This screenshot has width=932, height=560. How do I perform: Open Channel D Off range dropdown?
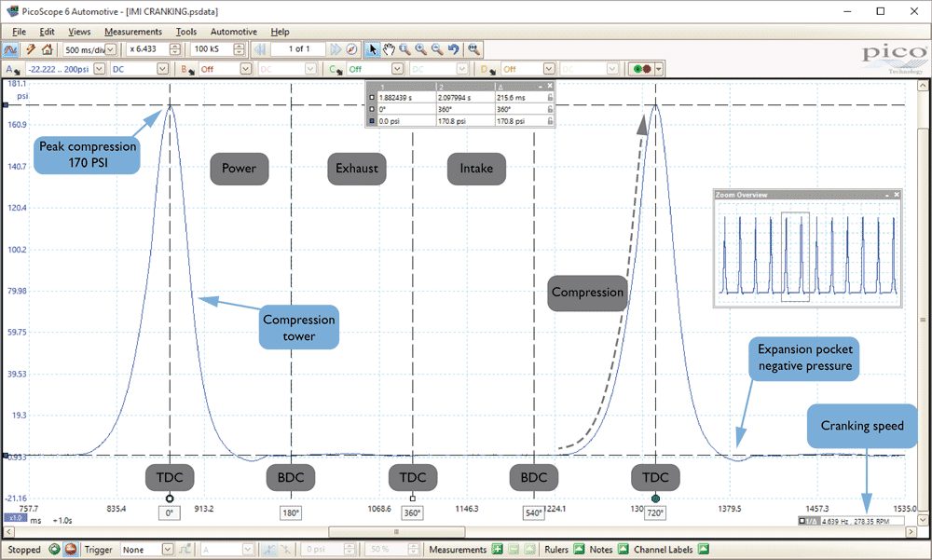549,70
